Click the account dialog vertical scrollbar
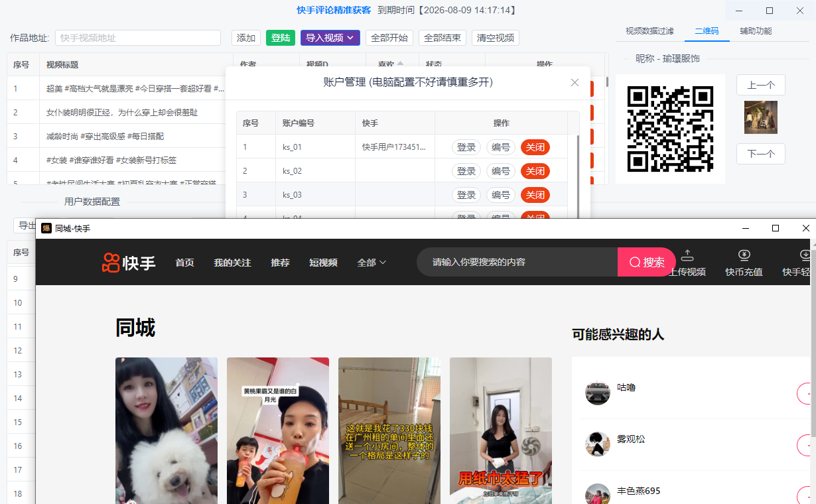Screen dimensions: 816x504 click(577, 176)
